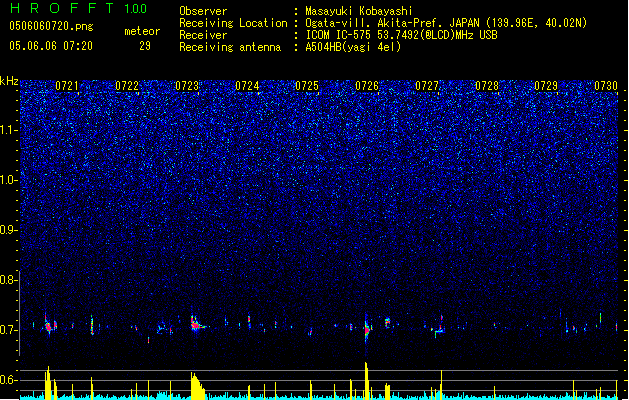Image resolution: width=629 pixels, height=400 pixels.
Task: Click the date 05.06.06 07:20
Action: [x=51, y=46]
